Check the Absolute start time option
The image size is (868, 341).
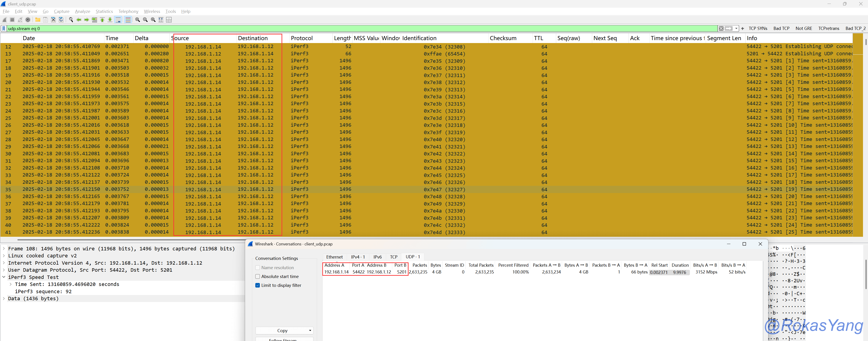[258, 276]
